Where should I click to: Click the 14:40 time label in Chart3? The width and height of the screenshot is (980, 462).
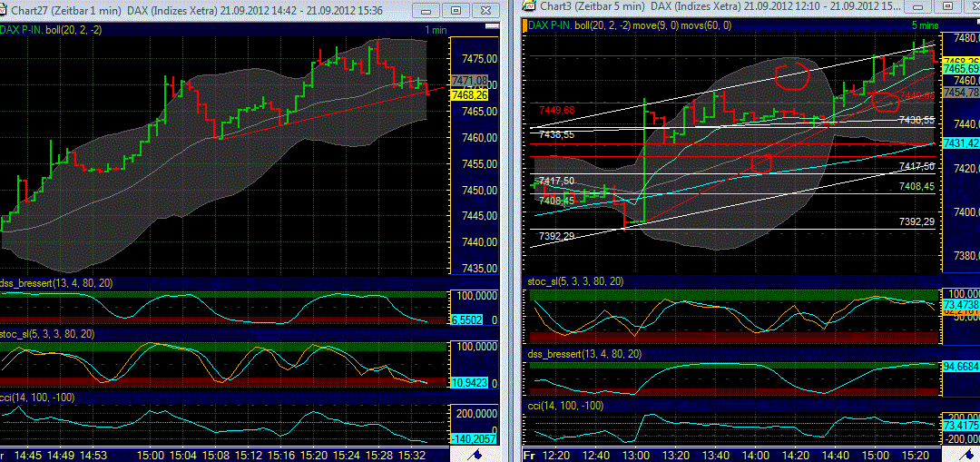[x=835, y=455]
